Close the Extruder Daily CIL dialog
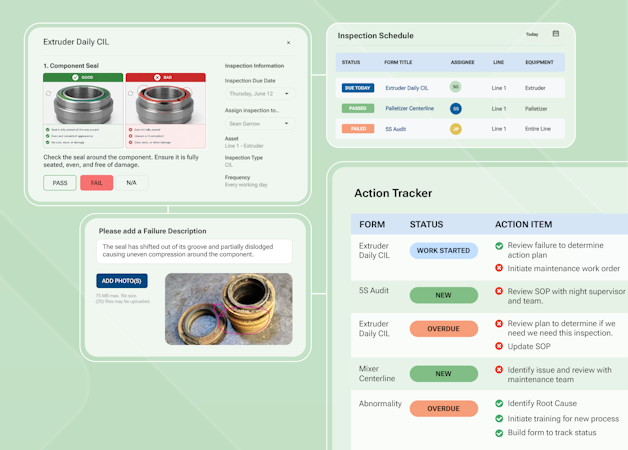Viewport: 628px width, 450px height. click(x=288, y=42)
